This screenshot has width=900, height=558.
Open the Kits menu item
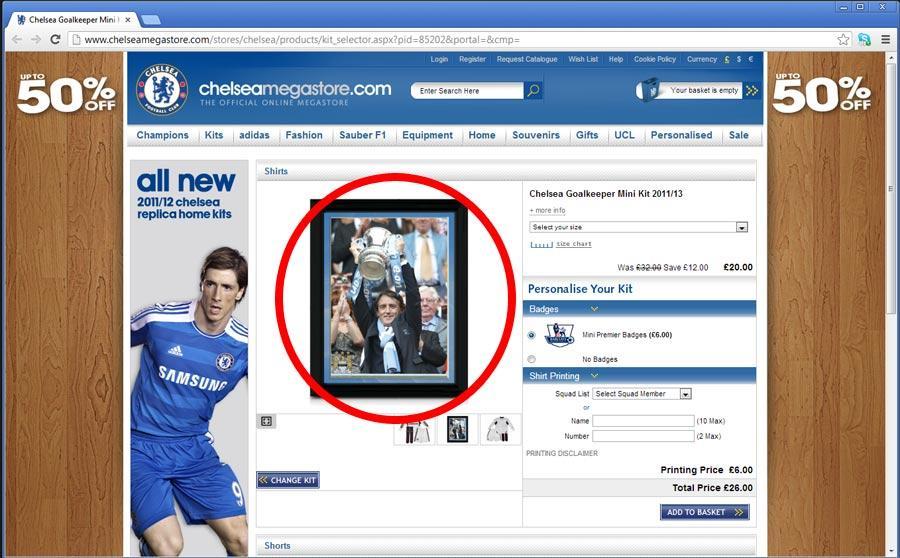click(x=214, y=135)
